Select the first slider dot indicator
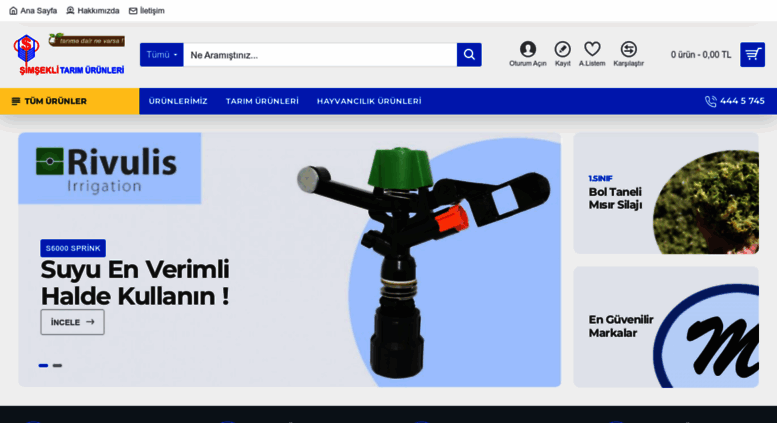The width and height of the screenshot is (777, 423). click(43, 366)
